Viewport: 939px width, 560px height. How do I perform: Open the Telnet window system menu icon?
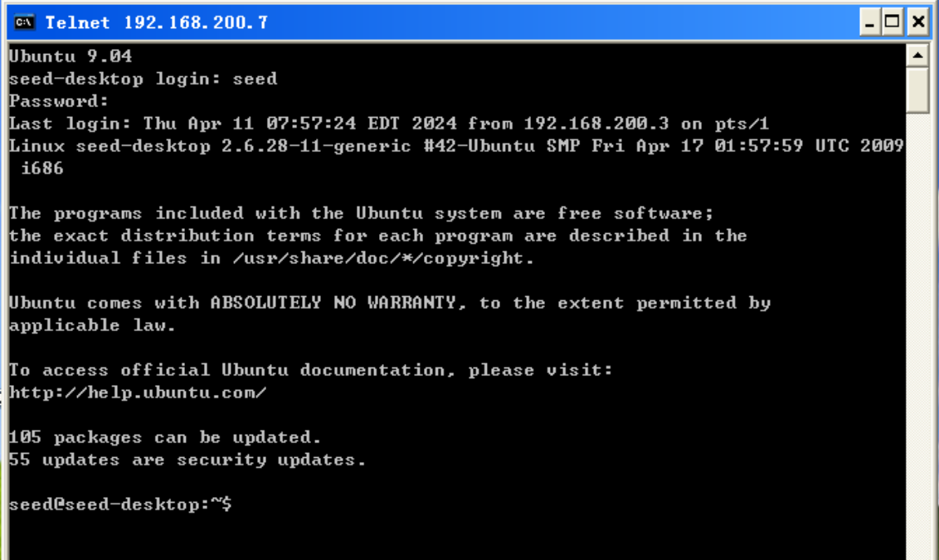click(x=25, y=22)
